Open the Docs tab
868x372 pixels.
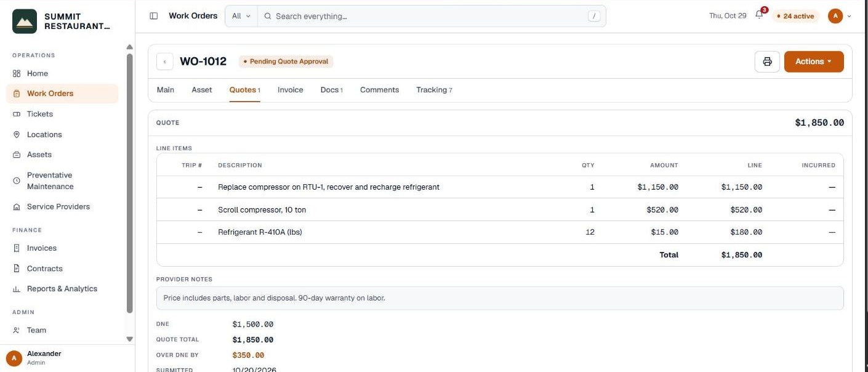pyautogui.click(x=332, y=90)
